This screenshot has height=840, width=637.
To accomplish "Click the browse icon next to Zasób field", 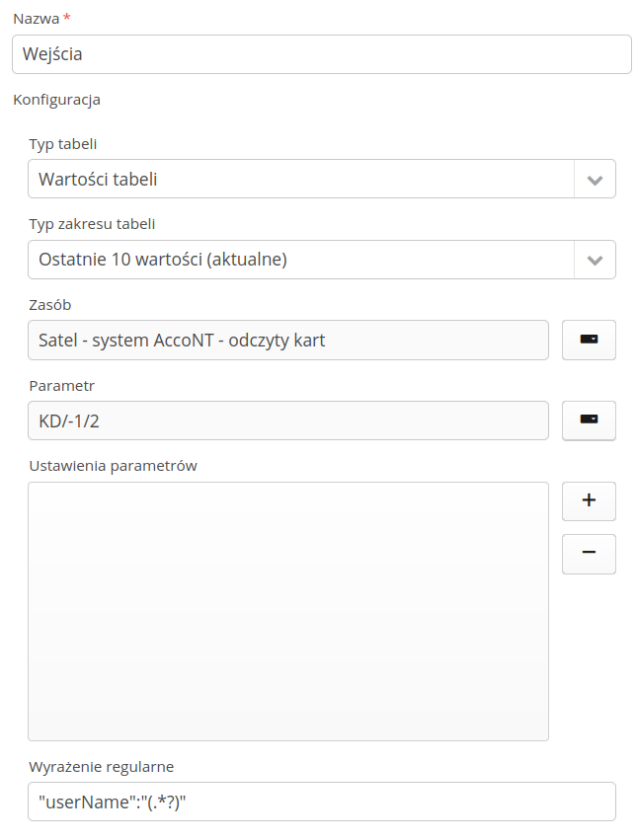I will (x=589, y=340).
